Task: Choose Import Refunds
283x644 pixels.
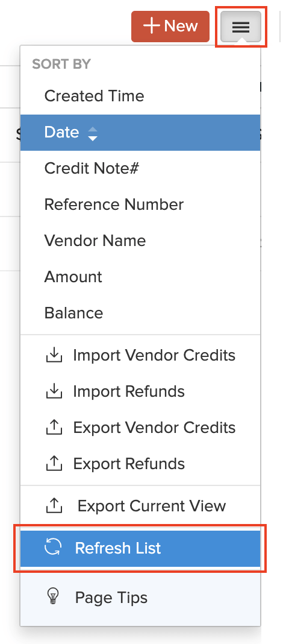Action: (x=140, y=392)
